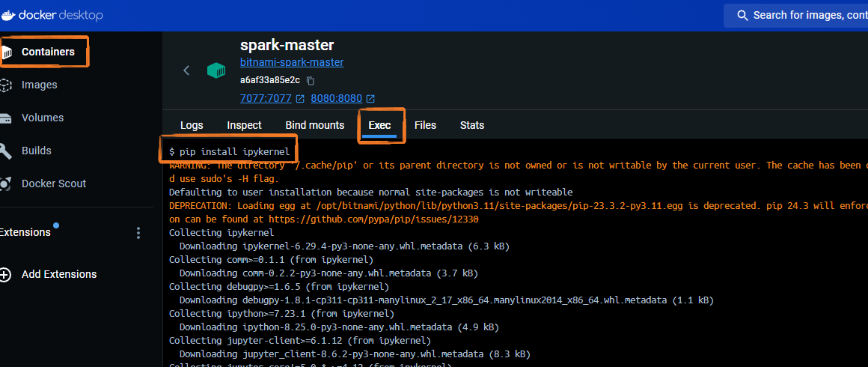Click the Containers sidebar icon
This screenshot has width=868, height=367.
coord(6,52)
